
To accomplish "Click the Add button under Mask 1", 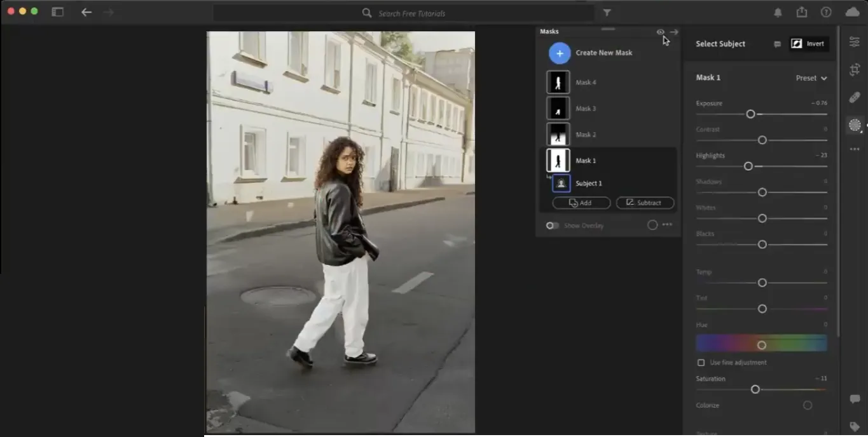I will [581, 203].
